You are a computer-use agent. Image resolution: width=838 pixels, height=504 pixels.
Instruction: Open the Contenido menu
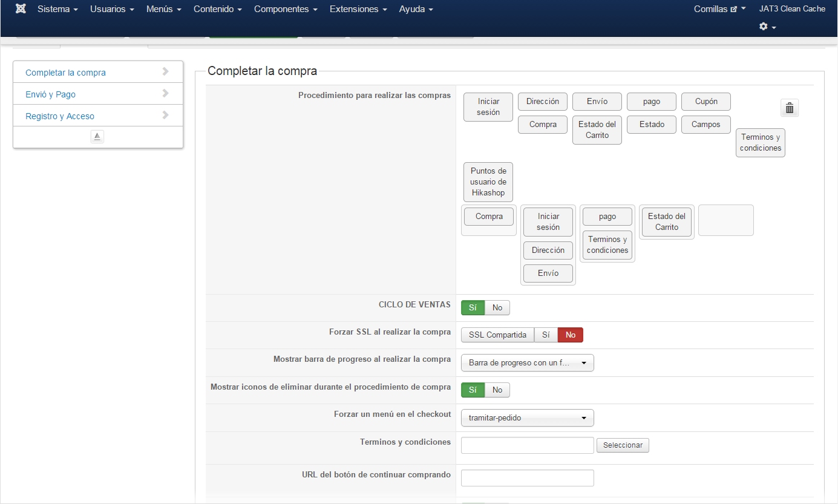[218, 9]
